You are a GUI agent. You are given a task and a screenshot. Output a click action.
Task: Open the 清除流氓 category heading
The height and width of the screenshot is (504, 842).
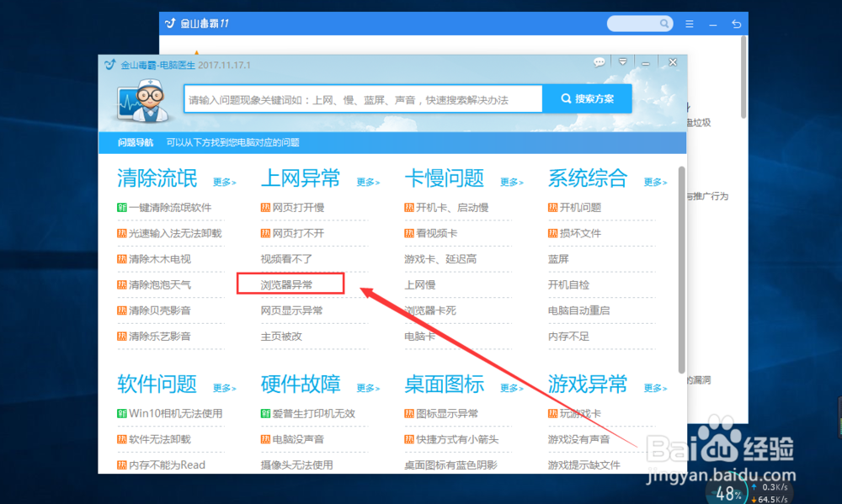point(157,178)
